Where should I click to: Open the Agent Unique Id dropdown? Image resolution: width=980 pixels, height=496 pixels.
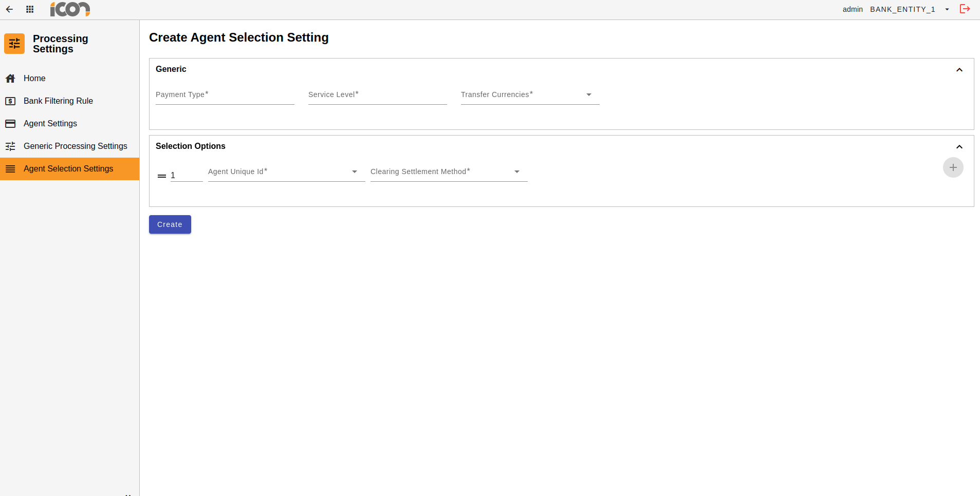tap(355, 172)
